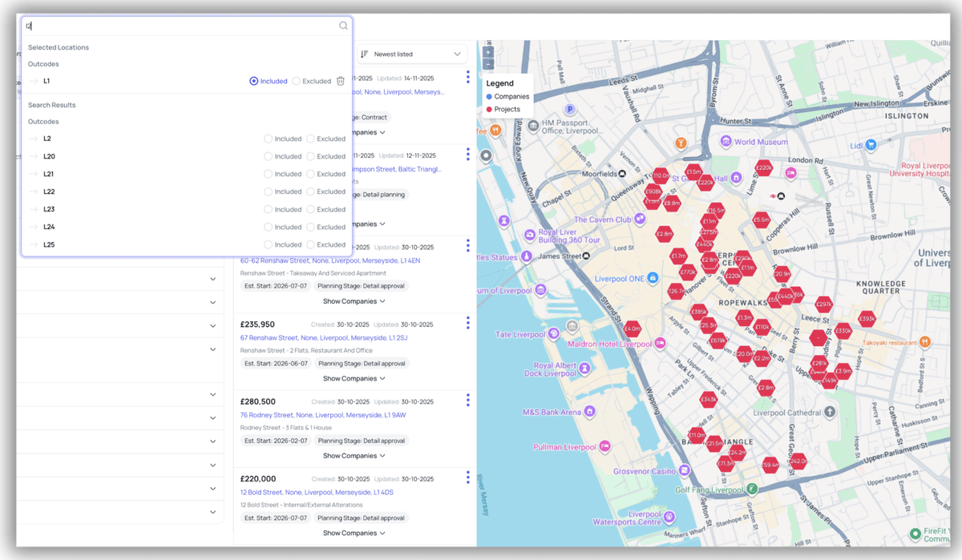Viewport: 962px width, 560px height.
Task: Open the 76 Rodney Street address link
Action: [x=319, y=417]
